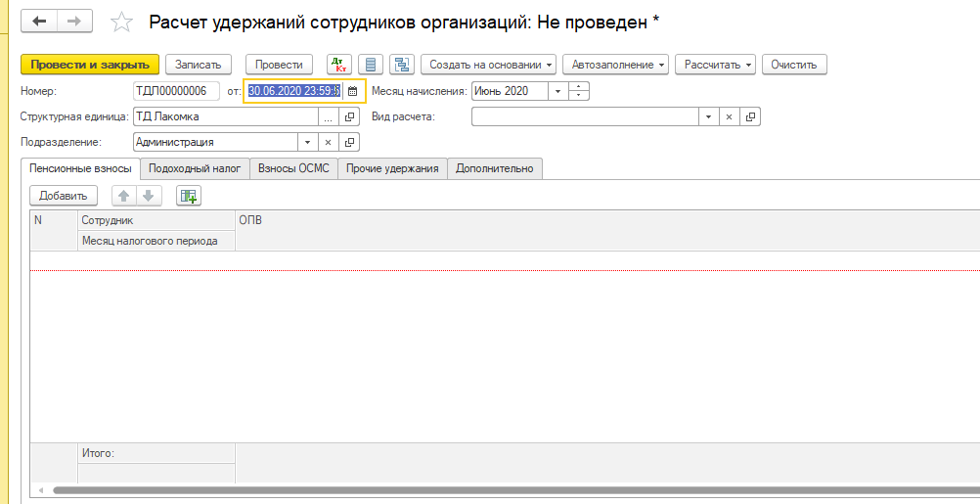Click the Подразделение field with Администрация
This screenshot has width=980, height=504.
click(x=215, y=143)
